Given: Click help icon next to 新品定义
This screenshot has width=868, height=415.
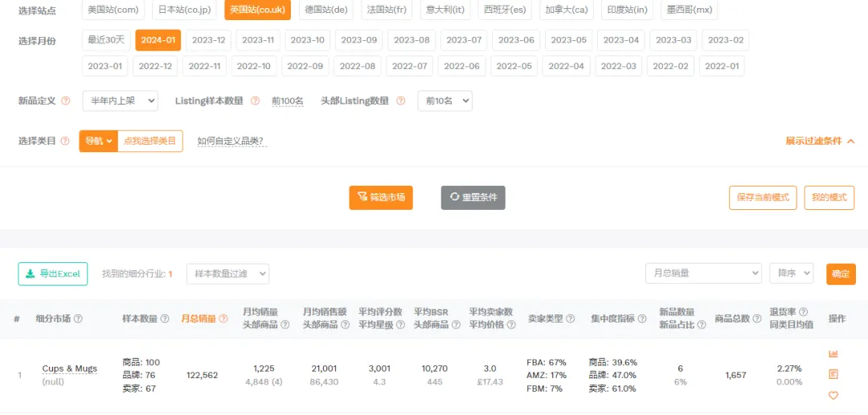Looking at the screenshot, I should point(66,101).
